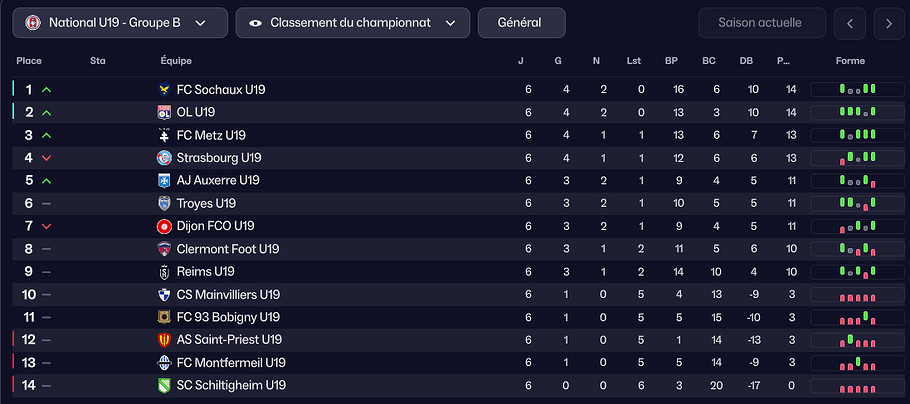Go to the previous season arrow
The width and height of the screenshot is (910, 404).
pos(849,23)
